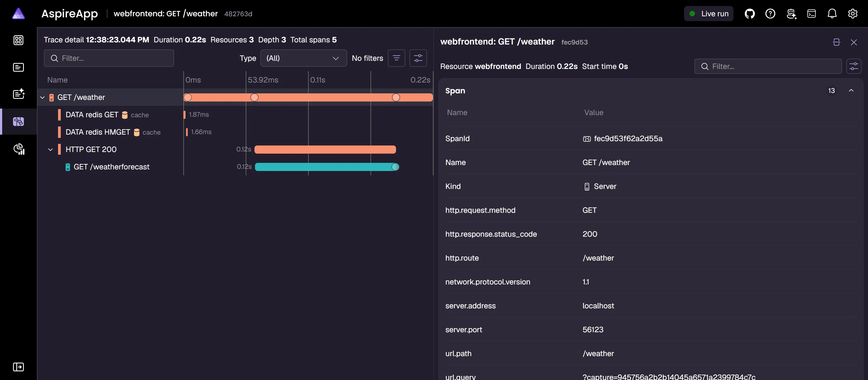Collapse the Span properties section
Viewport: 868px width, 380px height.
pyautogui.click(x=851, y=90)
